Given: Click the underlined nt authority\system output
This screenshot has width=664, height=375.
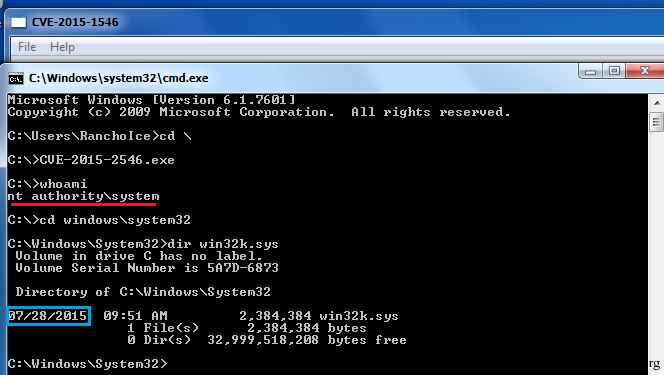Looking at the screenshot, I should pos(83,196).
